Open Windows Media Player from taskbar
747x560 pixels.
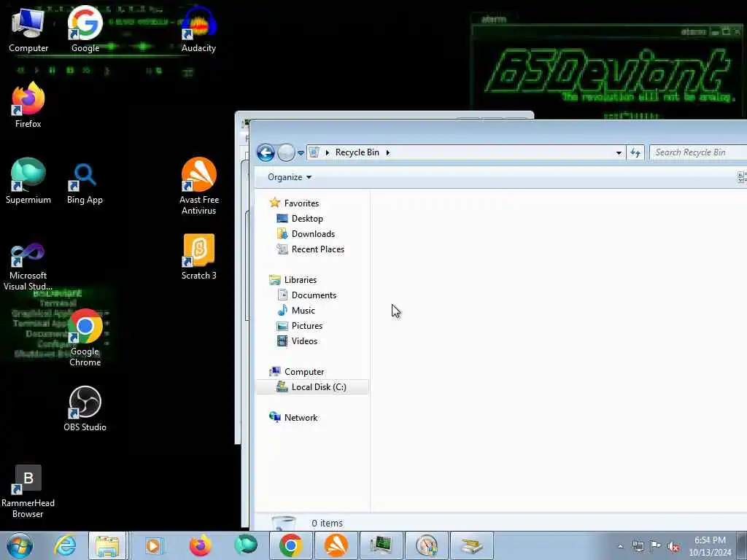click(x=153, y=545)
